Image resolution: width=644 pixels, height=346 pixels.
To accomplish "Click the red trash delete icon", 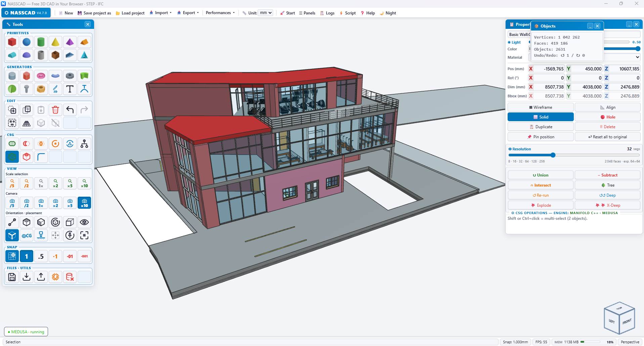I will pos(55,110).
